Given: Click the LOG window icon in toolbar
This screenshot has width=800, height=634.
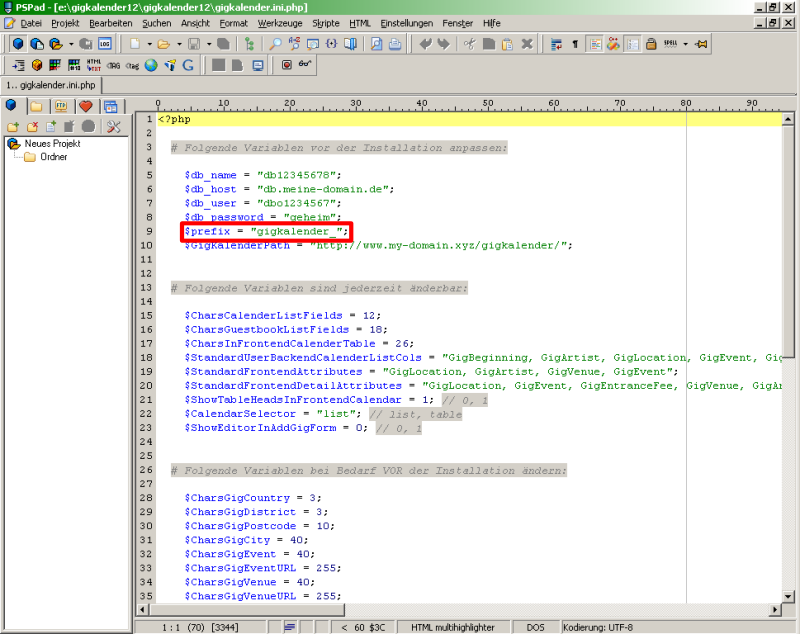Looking at the screenshot, I should pos(104,44).
